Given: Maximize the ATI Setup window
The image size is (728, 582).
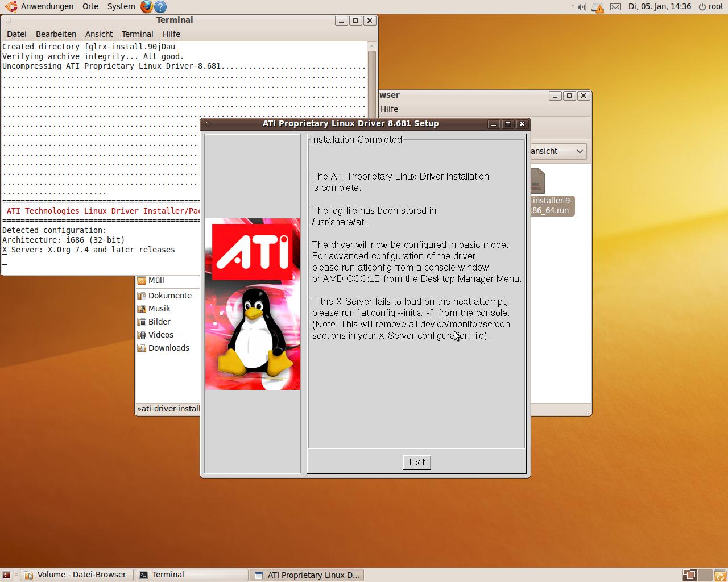Looking at the screenshot, I should tap(508, 124).
